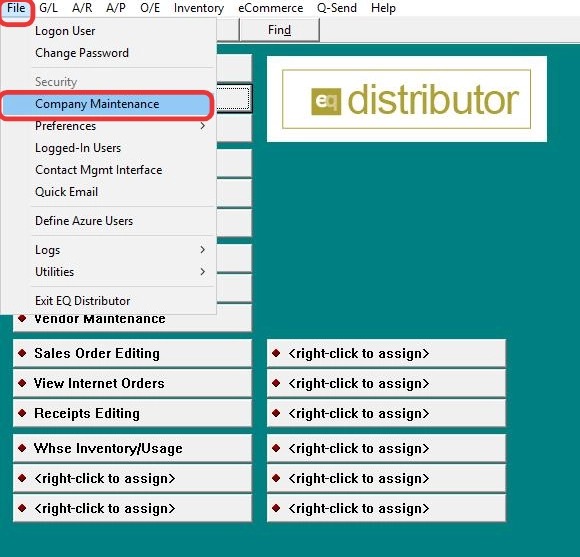Click the diamond bullet beside View Internet Orders

click(22, 383)
